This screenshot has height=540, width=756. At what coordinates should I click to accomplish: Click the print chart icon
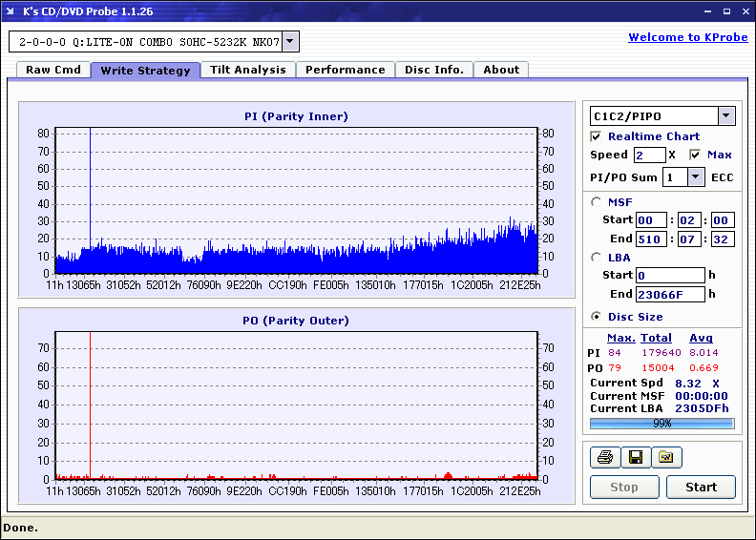coord(605,458)
